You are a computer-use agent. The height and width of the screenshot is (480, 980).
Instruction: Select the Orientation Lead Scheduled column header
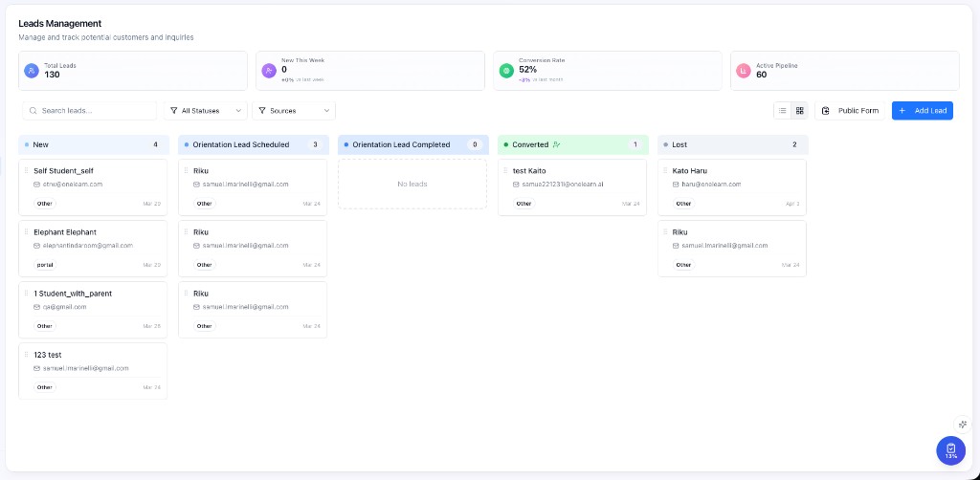click(x=254, y=144)
